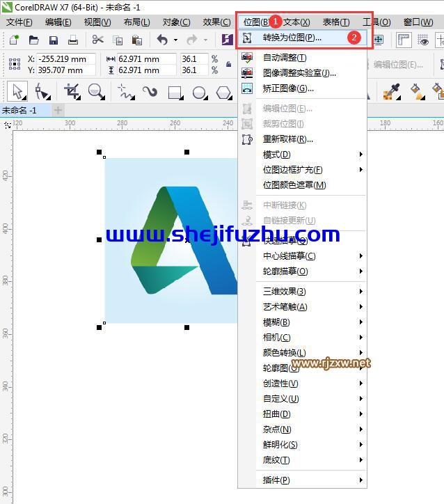Click the Copy icon

[x=118, y=40]
